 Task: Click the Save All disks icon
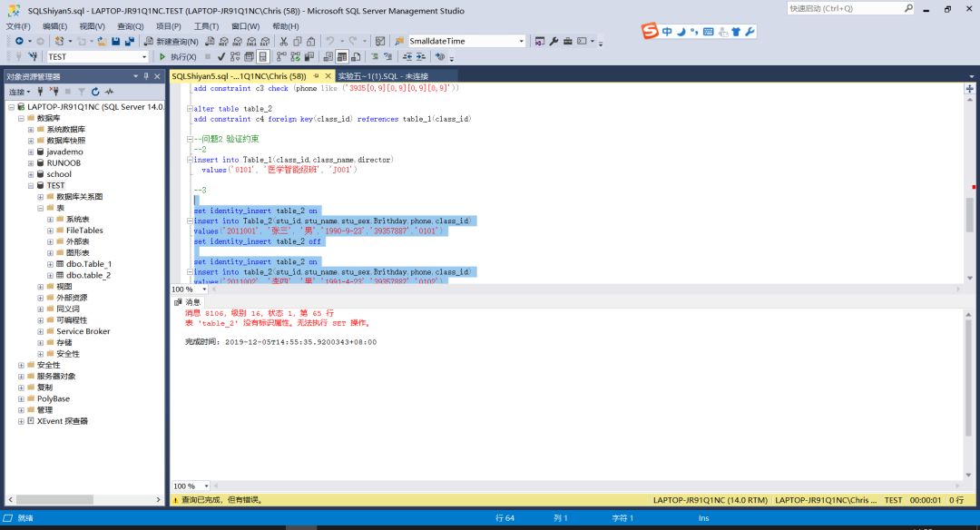point(129,41)
